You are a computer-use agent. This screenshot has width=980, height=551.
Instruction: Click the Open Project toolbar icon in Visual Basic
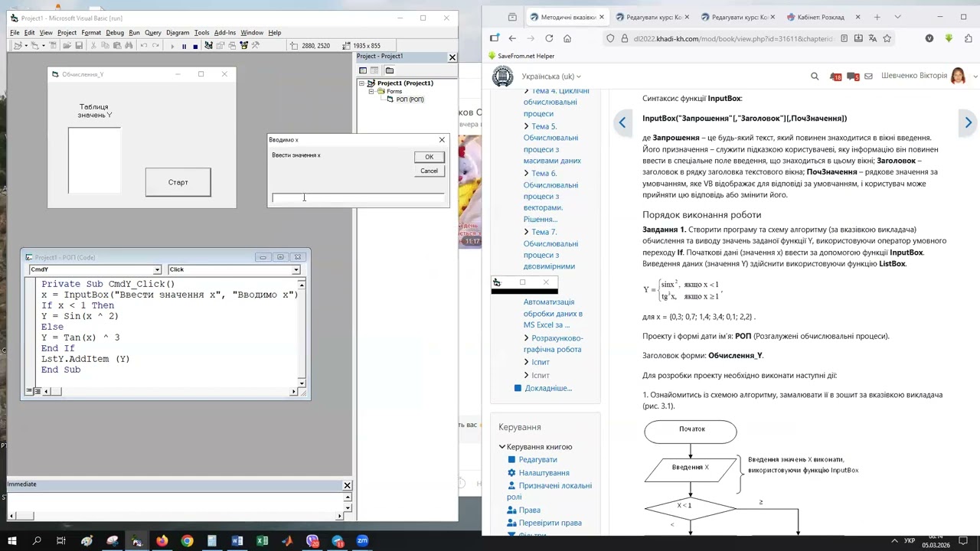(x=67, y=46)
